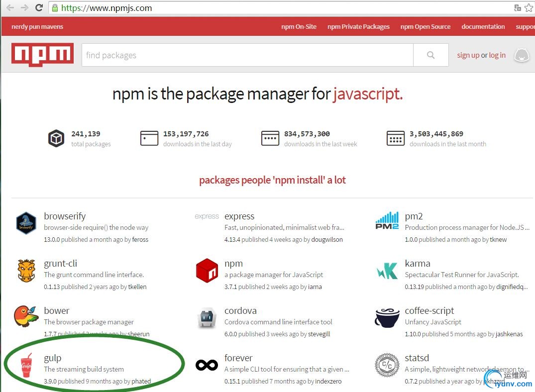Open the express package link
Viewport: 535px width, 392px height.
pos(239,216)
